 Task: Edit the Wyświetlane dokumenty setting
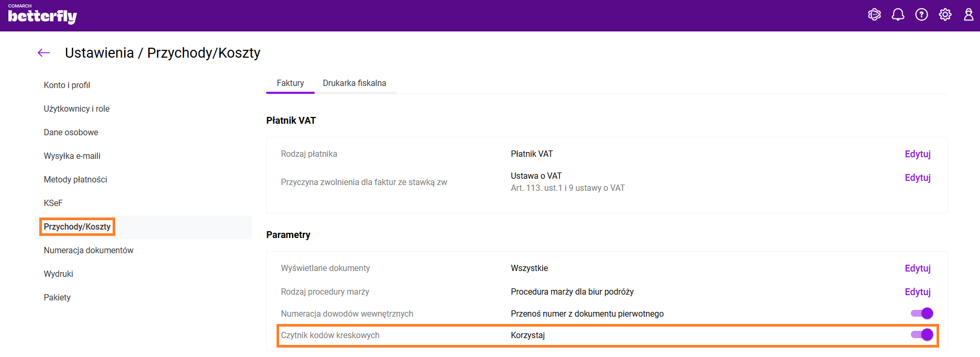pyautogui.click(x=917, y=268)
